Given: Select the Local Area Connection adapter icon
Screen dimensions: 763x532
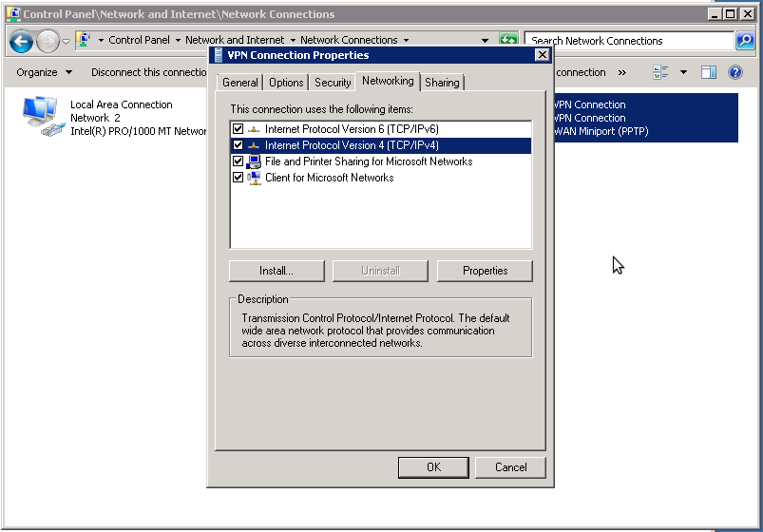Looking at the screenshot, I should coord(44,117).
